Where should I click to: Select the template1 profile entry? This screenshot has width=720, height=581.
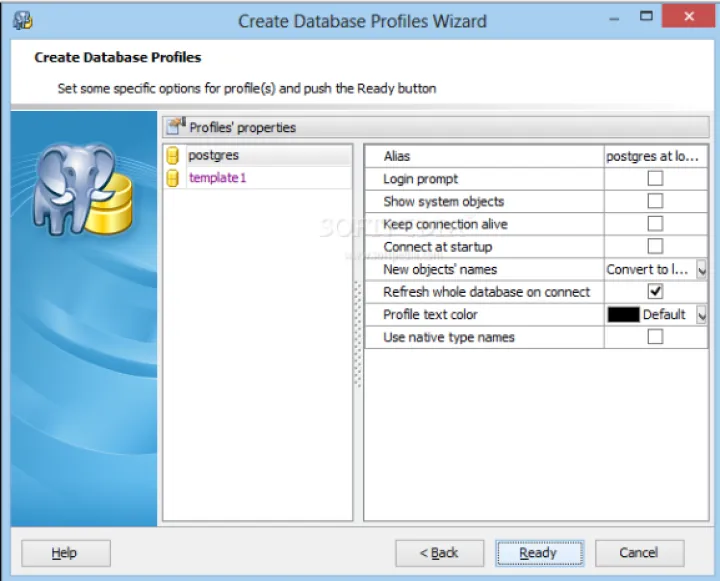pyautogui.click(x=217, y=178)
